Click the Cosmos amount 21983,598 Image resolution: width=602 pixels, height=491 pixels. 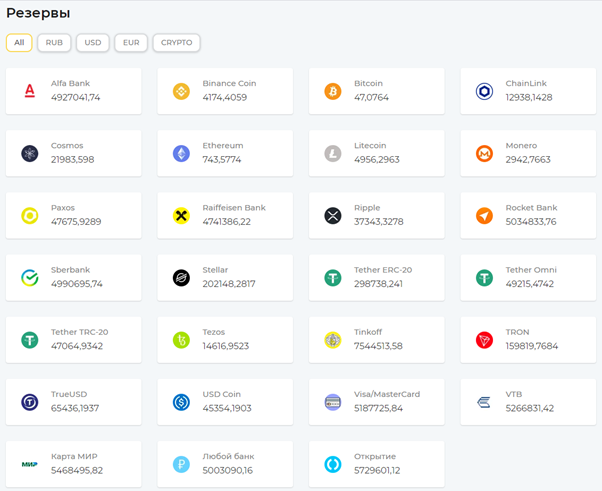click(x=73, y=160)
